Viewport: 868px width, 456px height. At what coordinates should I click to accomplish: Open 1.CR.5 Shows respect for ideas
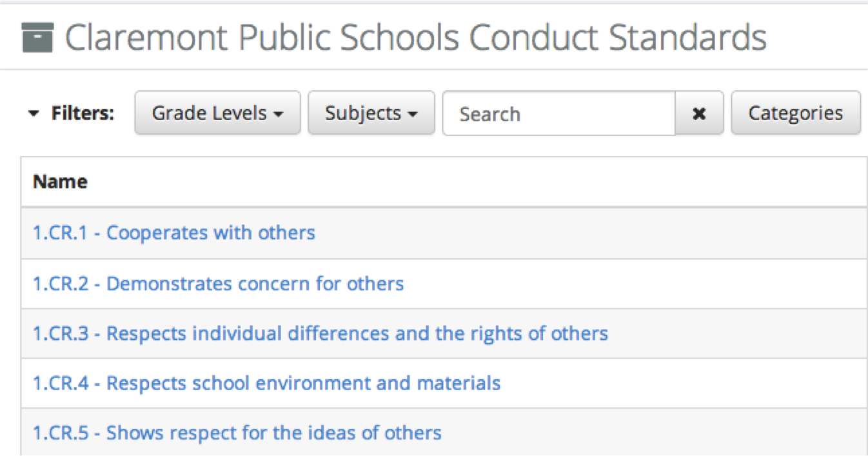pos(237,432)
